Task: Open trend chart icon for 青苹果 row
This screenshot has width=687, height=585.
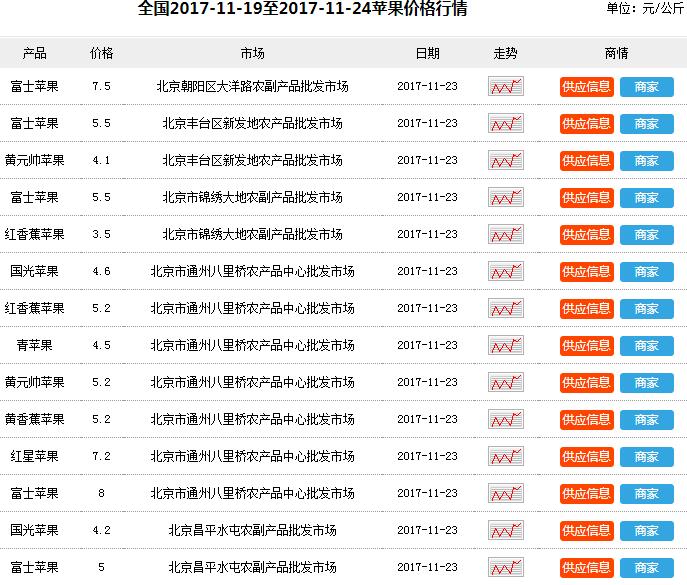Action: tap(506, 346)
